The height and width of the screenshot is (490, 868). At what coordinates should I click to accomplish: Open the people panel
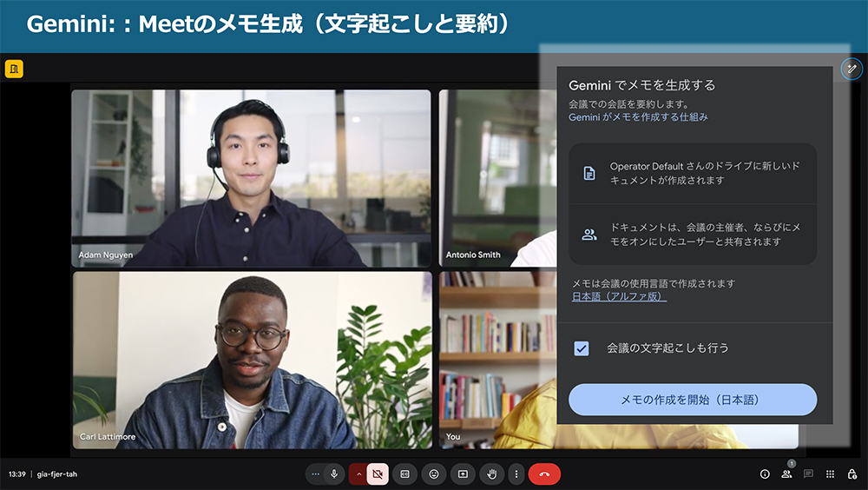[x=786, y=473]
